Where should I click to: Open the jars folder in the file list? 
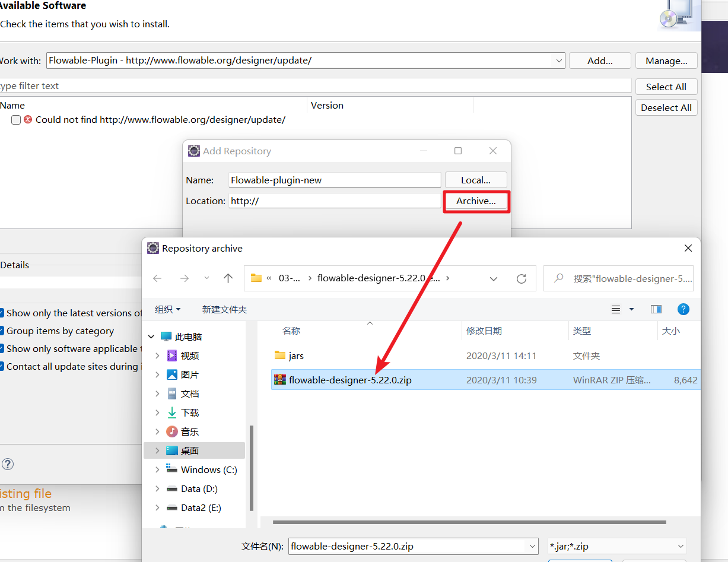click(x=295, y=355)
